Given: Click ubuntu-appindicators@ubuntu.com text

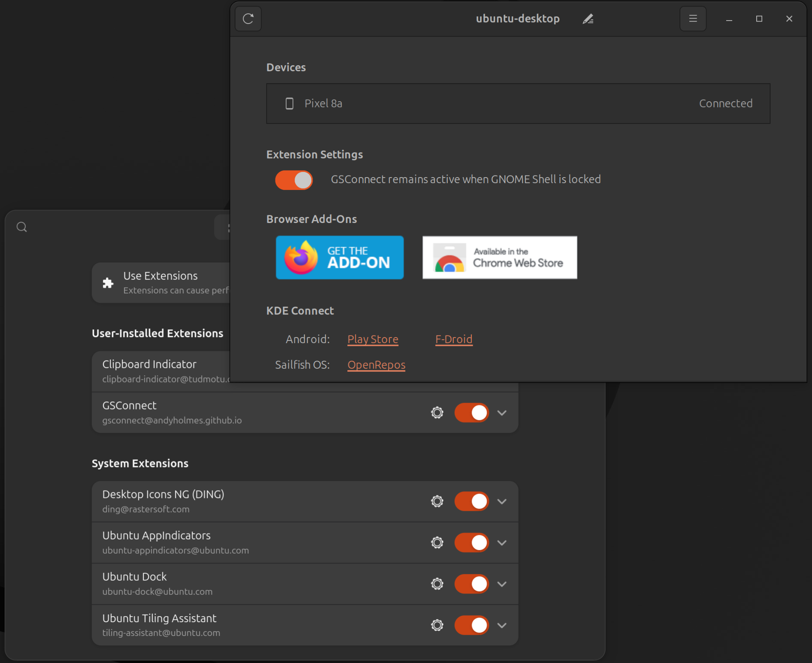Looking at the screenshot, I should 175,550.
